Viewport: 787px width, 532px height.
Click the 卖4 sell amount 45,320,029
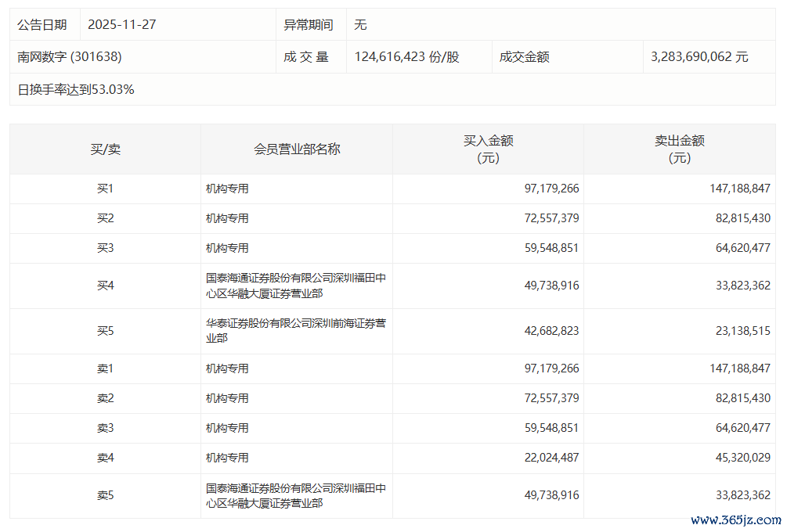(742, 458)
